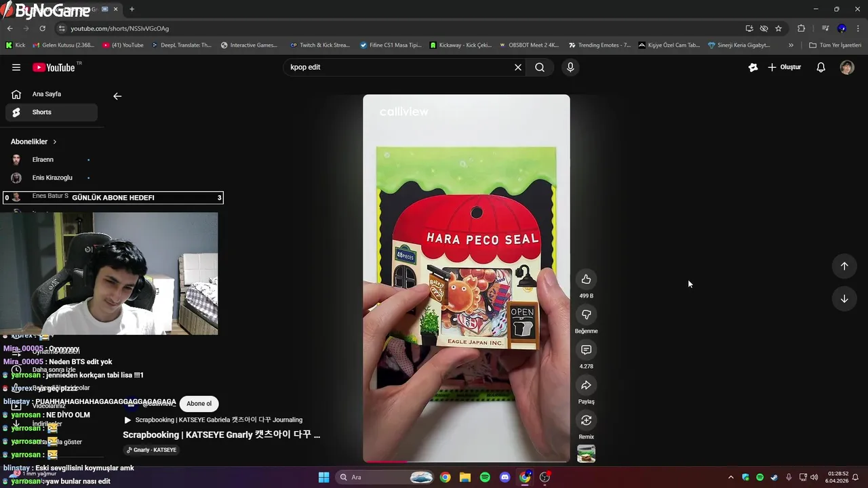Open the YouTube hamburger guide menu

[x=16, y=67]
